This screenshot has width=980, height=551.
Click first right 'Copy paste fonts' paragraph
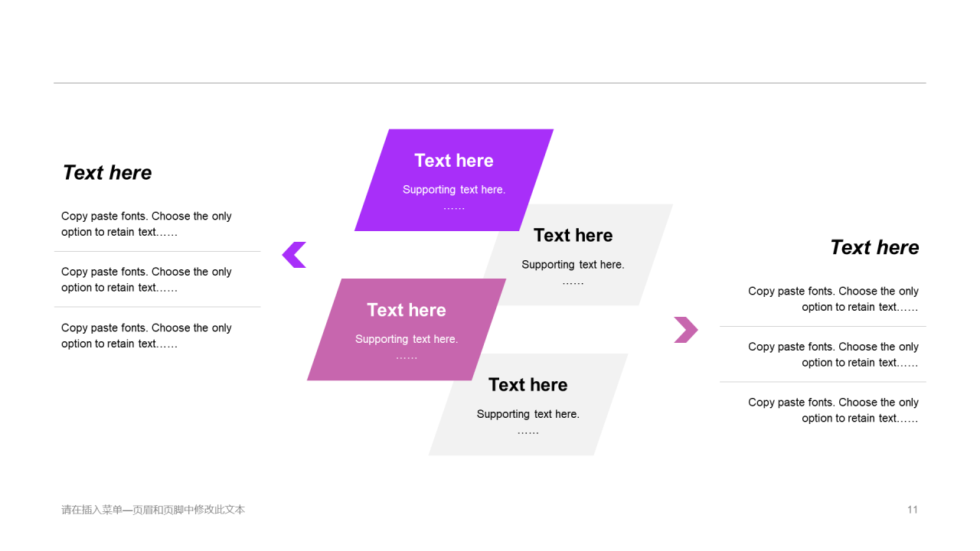coord(833,299)
